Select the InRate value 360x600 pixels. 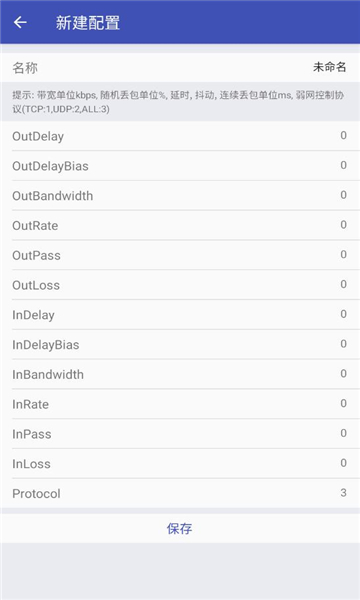(x=343, y=403)
